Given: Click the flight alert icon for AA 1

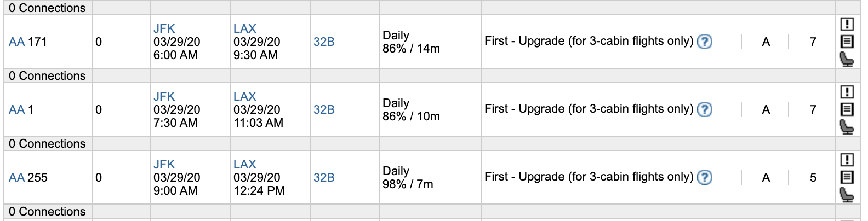Looking at the screenshot, I should pos(847,92).
